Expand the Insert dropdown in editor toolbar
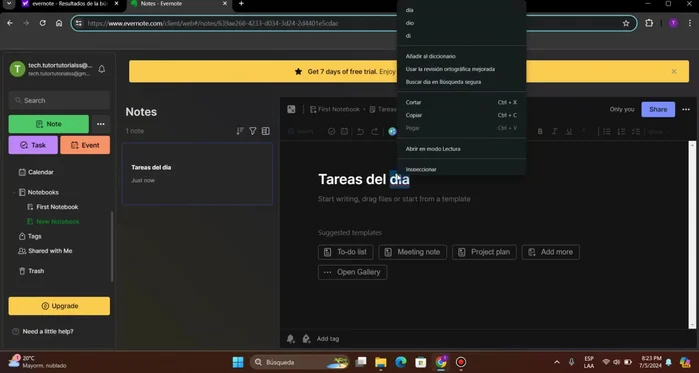Image resolution: width=699 pixels, height=373 pixels. coord(303,131)
